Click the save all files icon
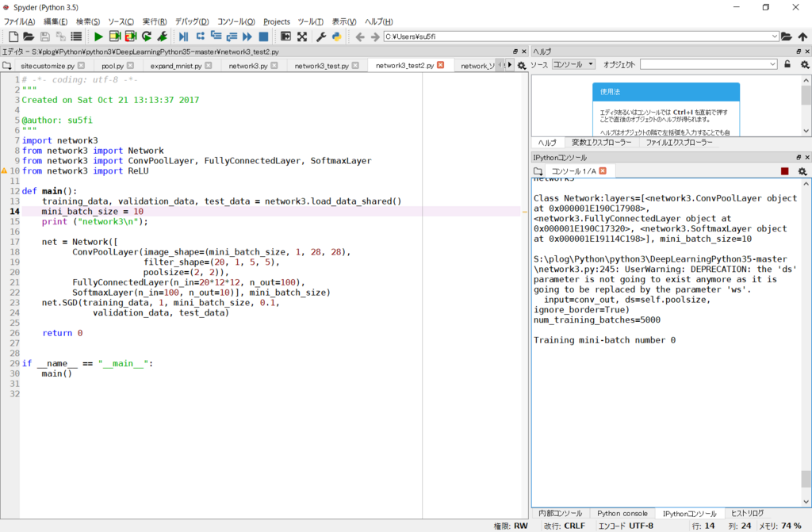Image resolution: width=812 pixels, height=532 pixels. click(60, 36)
